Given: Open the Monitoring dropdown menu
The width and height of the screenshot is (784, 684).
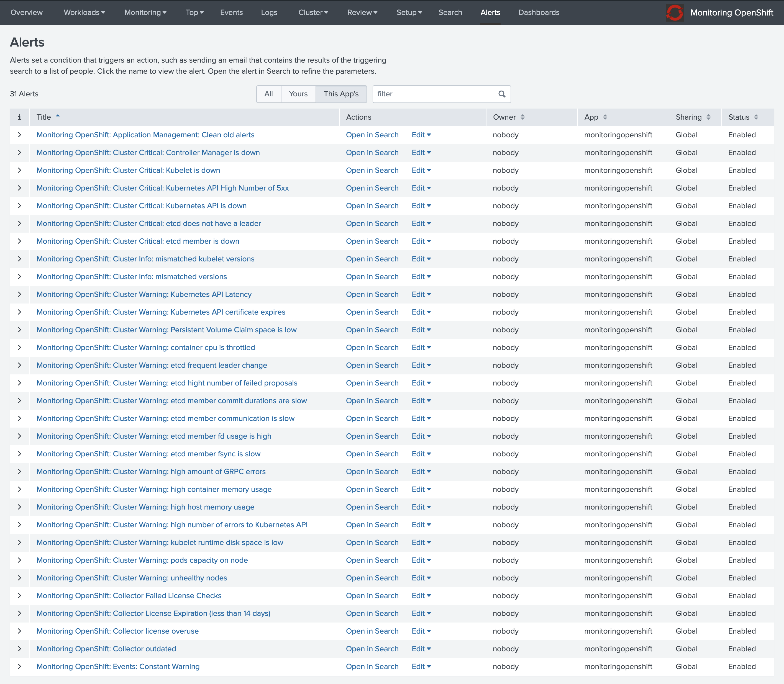Looking at the screenshot, I should pyautogui.click(x=145, y=12).
